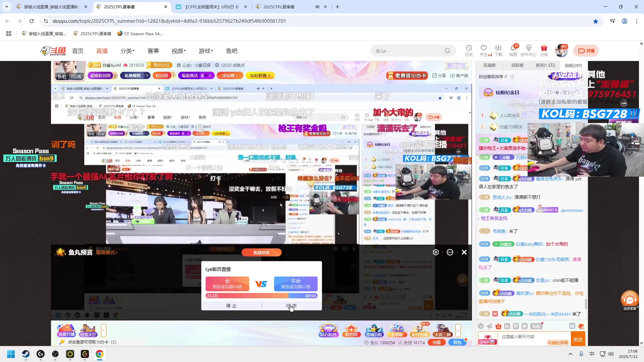Open the 关注 followed heart icon
Image resolution: width=644 pixels, height=362 pixels.
tap(484, 51)
